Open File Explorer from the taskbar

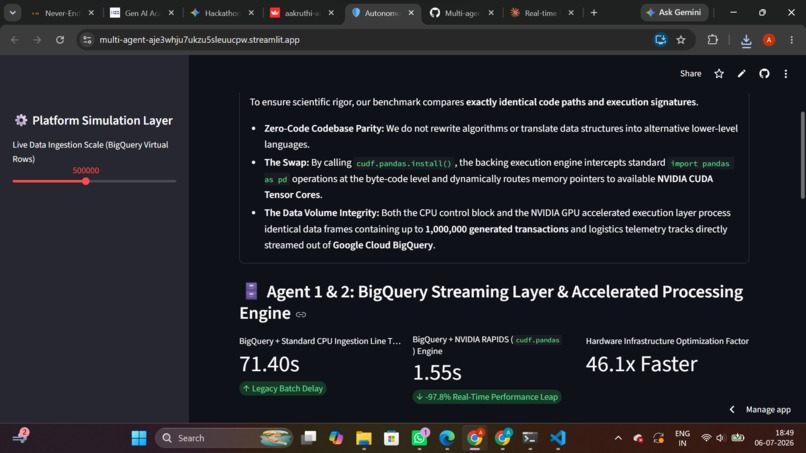coord(363,438)
